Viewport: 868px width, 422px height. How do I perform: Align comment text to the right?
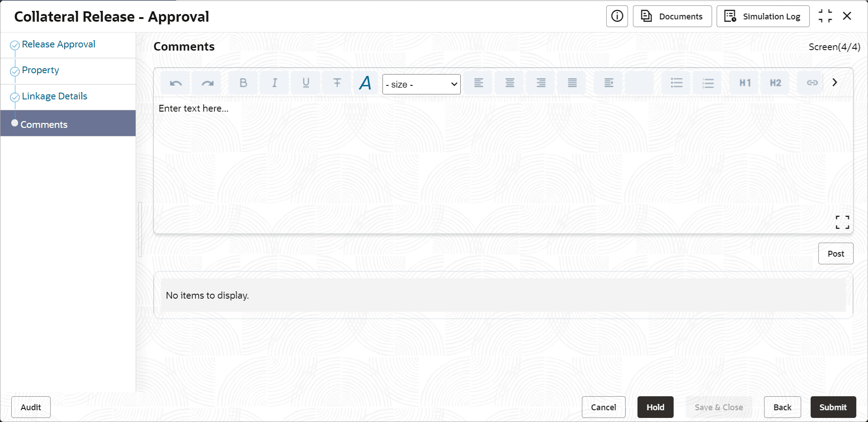click(x=541, y=83)
